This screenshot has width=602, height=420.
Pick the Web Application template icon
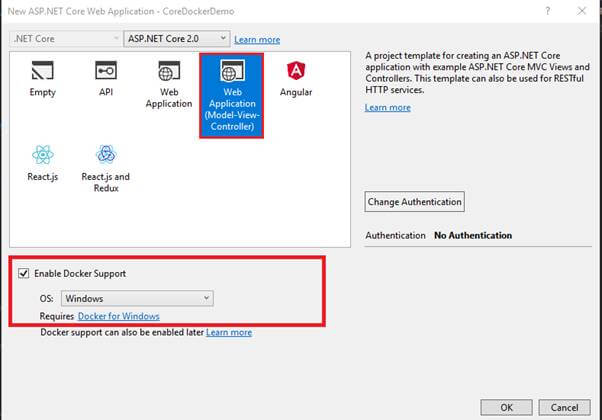pos(169,71)
